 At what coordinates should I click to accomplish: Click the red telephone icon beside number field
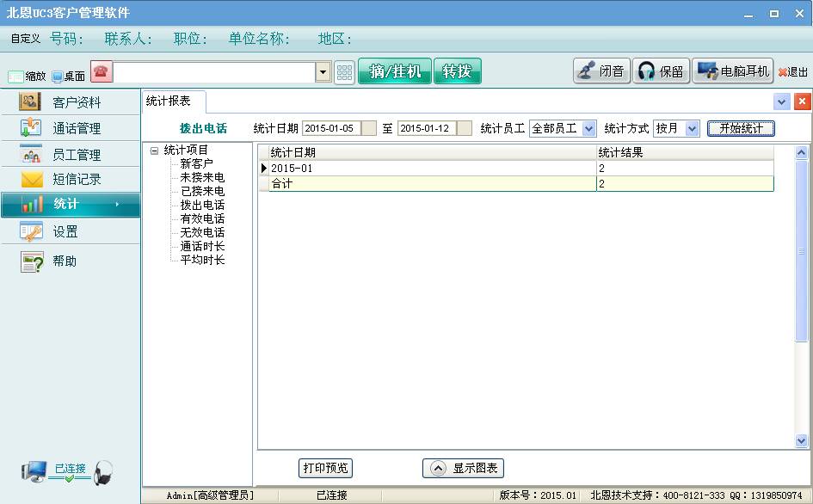[102, 71]
